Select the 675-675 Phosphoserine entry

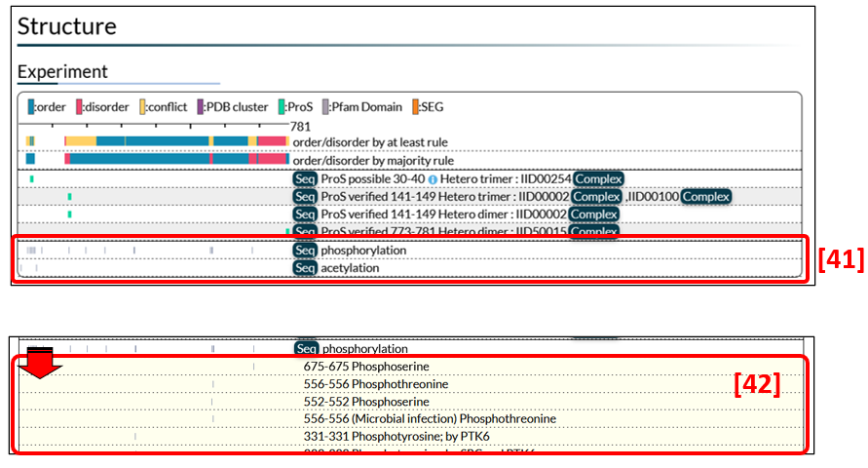coord(366,367)
